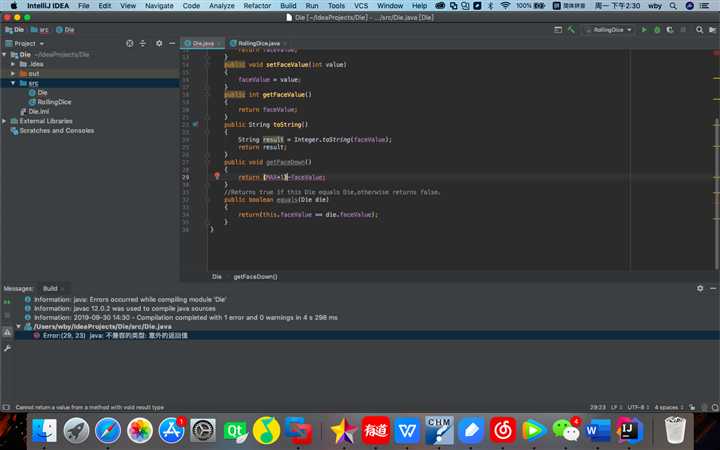Collapse the src folder in project tree
Image resolution: width=720 pixels, height=450 pixels.
click(x=12, y=83)
